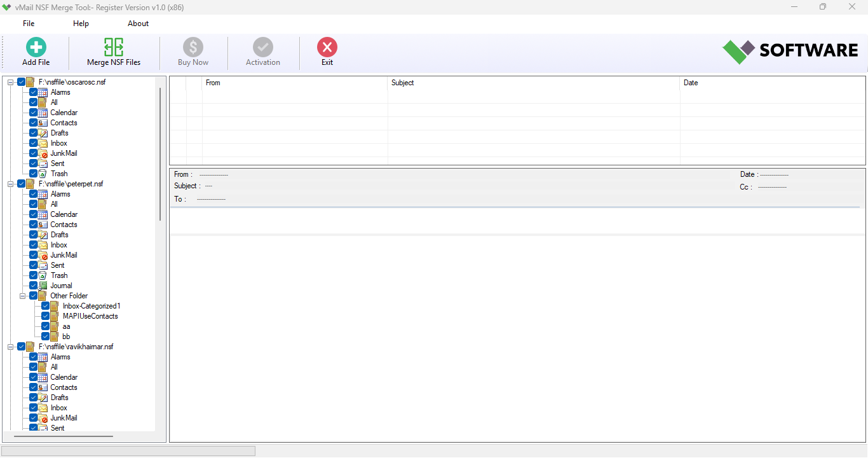
Task: Collapse the oscarosc.nsf tree node
Action: tap(11, 82)
